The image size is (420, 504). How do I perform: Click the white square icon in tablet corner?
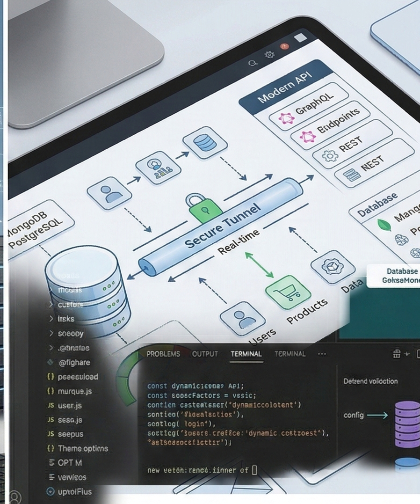pyautogui.click(x=300, y=37)
